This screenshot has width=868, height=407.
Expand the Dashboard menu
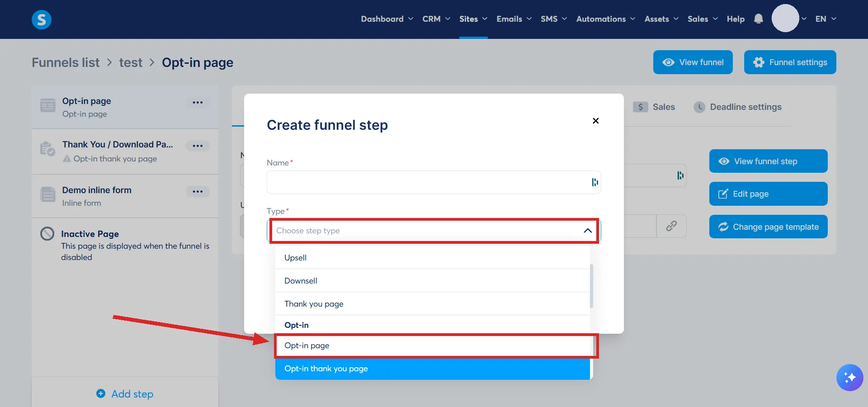[387, 19]
